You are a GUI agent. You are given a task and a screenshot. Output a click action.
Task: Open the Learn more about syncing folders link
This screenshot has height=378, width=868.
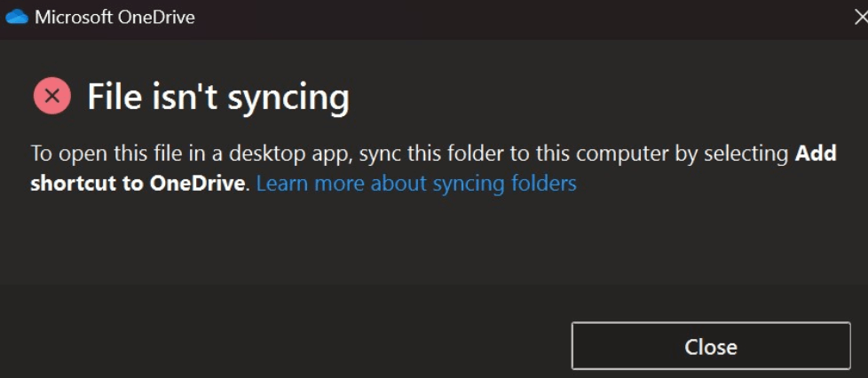416,183
